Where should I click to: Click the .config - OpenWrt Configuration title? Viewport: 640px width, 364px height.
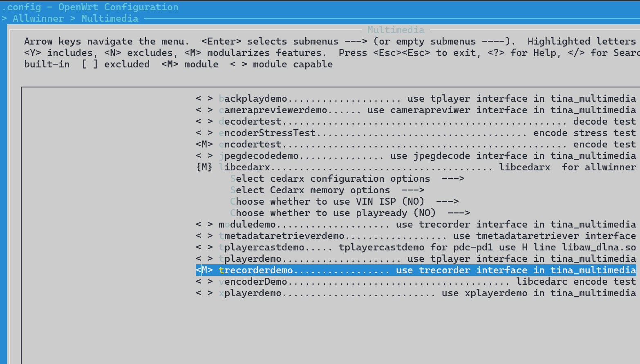pyautogui.click(x=90, y=7)
